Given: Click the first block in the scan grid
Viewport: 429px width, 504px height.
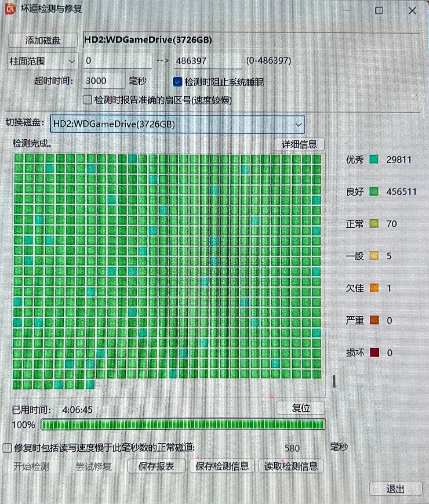Looking at the screenshot, I should click(x=18, y=158).
